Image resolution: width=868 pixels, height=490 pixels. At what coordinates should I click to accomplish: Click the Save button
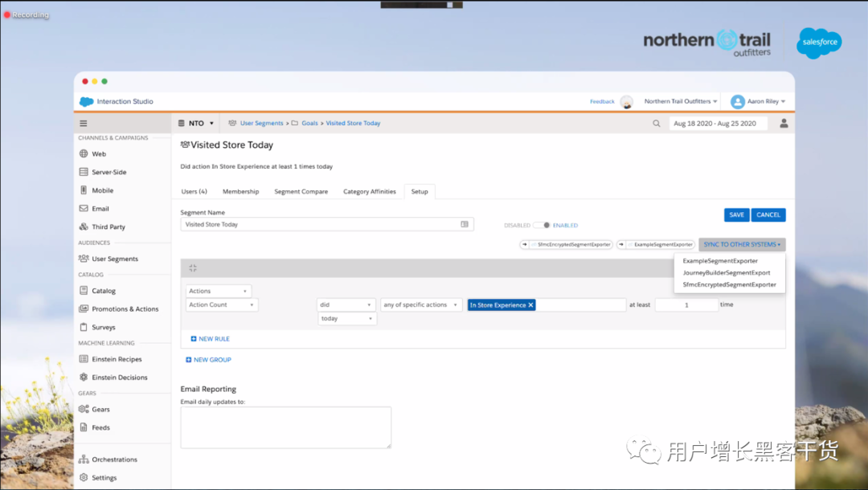[x=737, y=214]
